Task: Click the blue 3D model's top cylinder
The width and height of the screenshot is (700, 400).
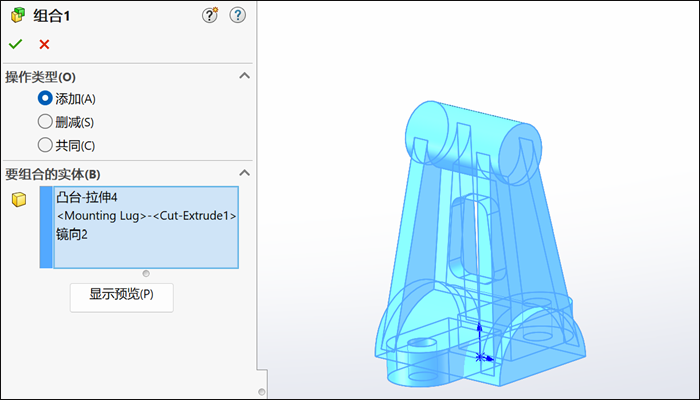Action: (468, 130)
